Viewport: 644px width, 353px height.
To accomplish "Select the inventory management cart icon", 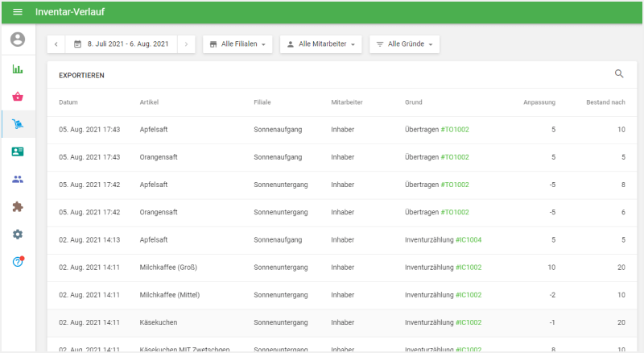I will (x=18, y=124).
